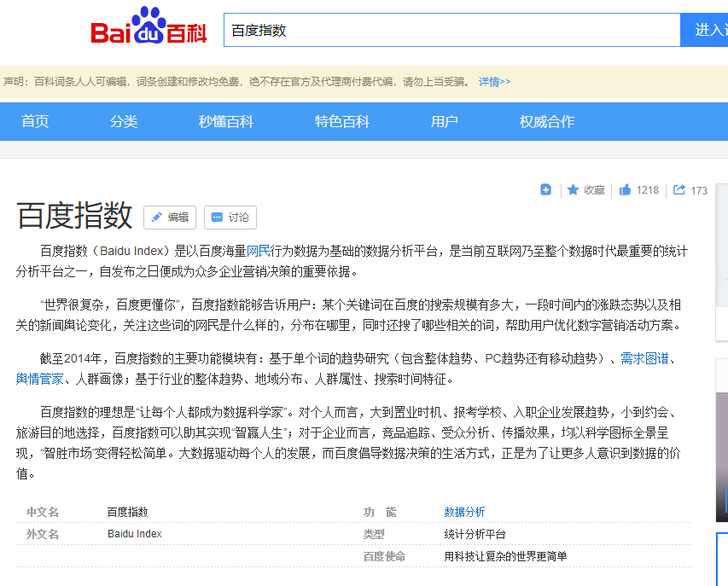728x586 pixels.
Task: Click the 编辑 edit button
Action: pyautogui.click(x=170, y=218)
